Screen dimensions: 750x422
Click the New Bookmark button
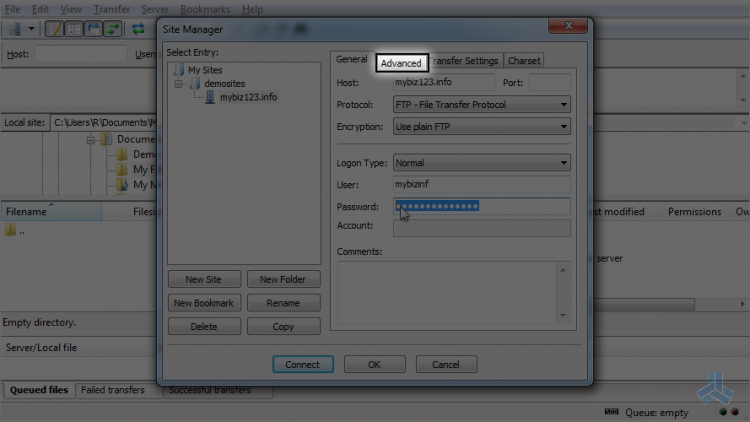(204, 303)
